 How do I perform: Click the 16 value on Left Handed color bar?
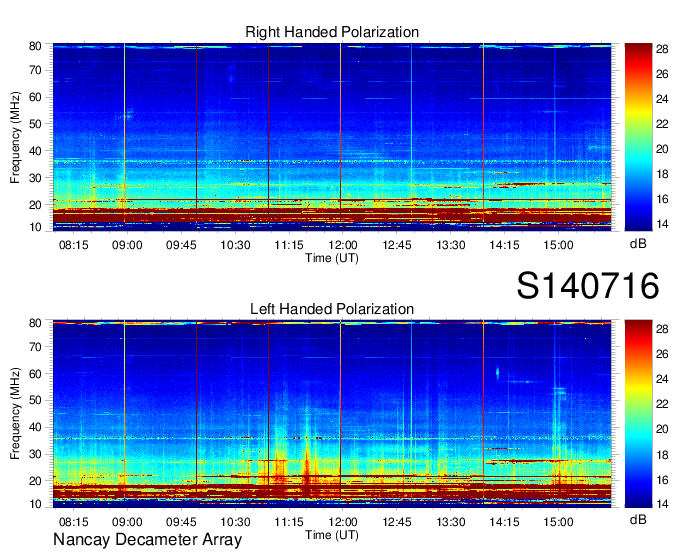662,480
